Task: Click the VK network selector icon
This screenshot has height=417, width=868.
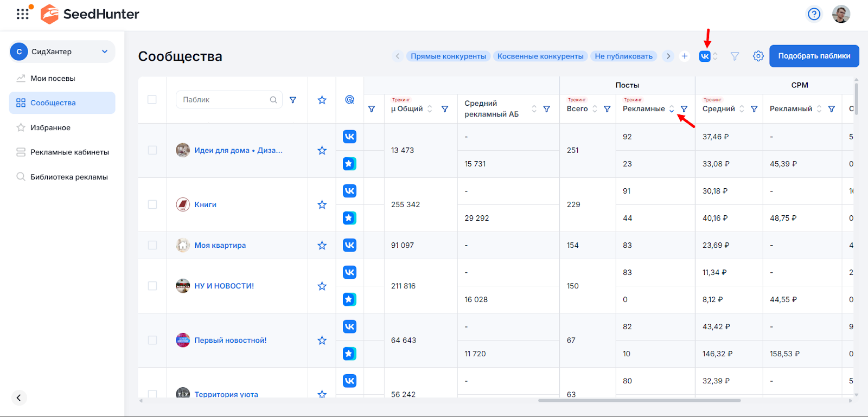Action: 705,56
